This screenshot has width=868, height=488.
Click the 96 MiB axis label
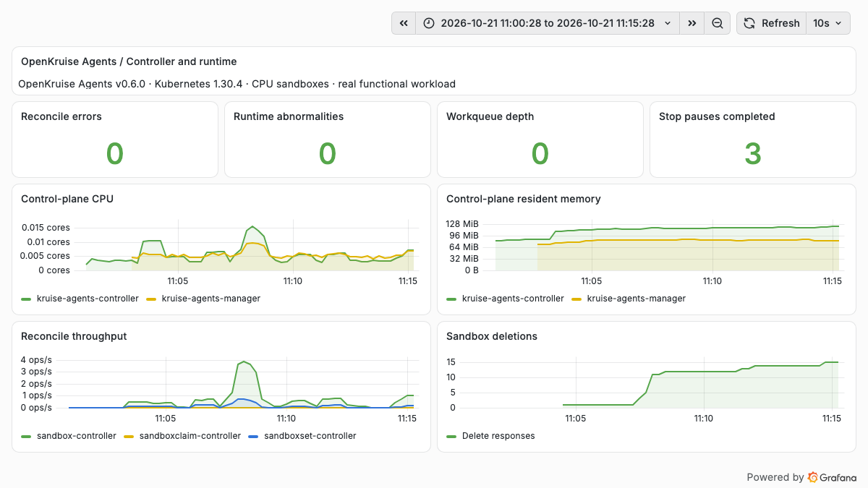465,236
